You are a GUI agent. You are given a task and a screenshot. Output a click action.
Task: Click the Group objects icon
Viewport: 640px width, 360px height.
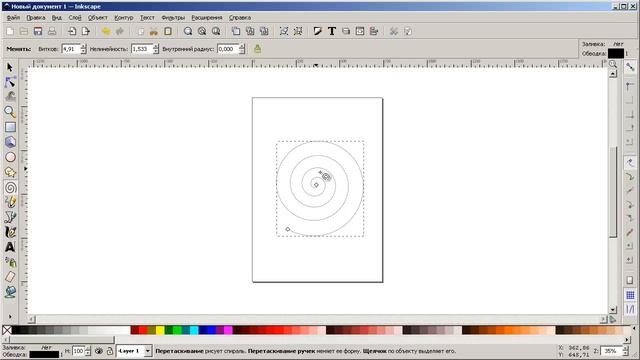pyautogui.click(x=284, y=31)
